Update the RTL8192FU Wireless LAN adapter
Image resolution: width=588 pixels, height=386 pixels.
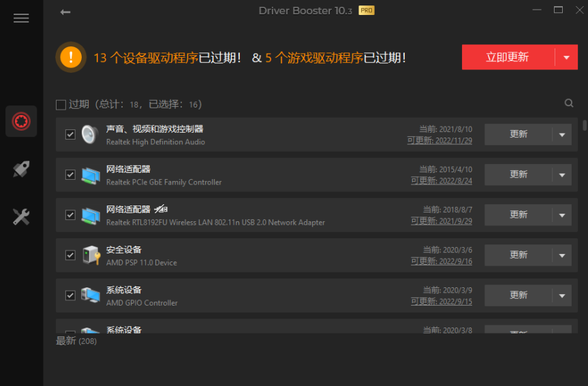[519, 215]
